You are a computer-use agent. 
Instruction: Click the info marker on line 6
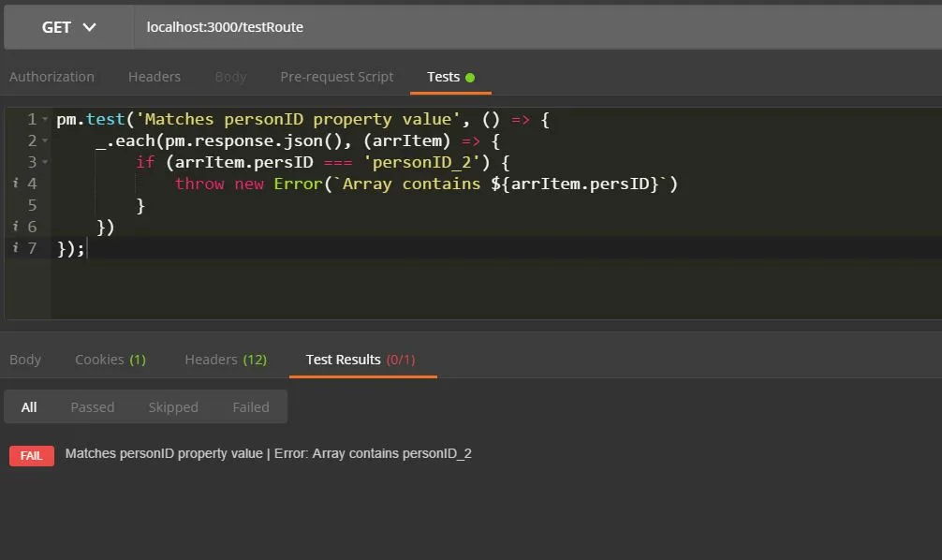pos(16,226)
